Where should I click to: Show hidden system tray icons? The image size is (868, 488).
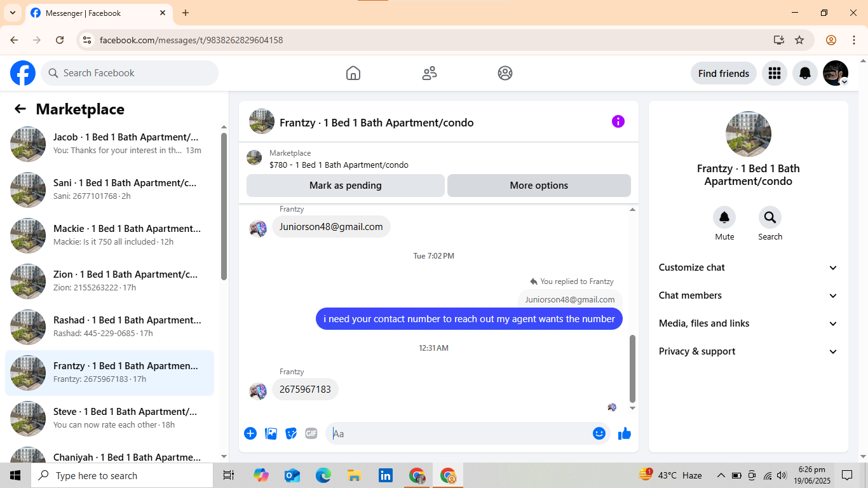[721, 475]
